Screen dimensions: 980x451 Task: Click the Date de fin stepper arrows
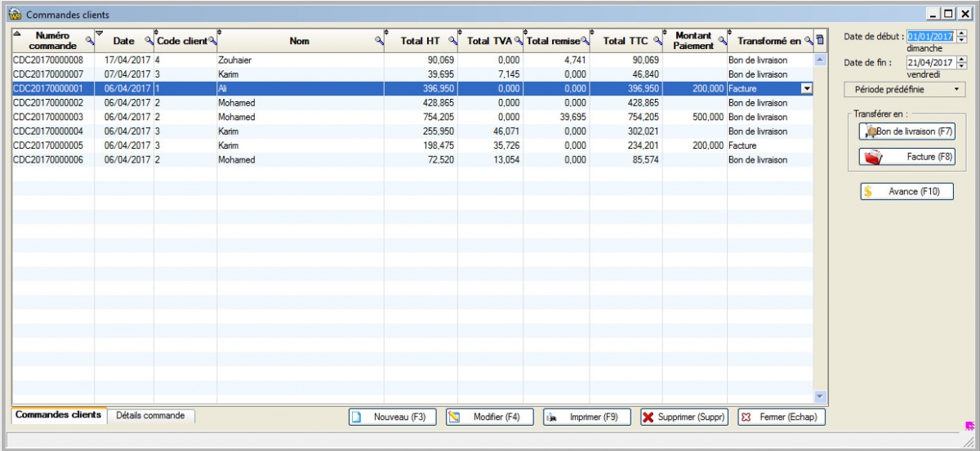(961, 62)
